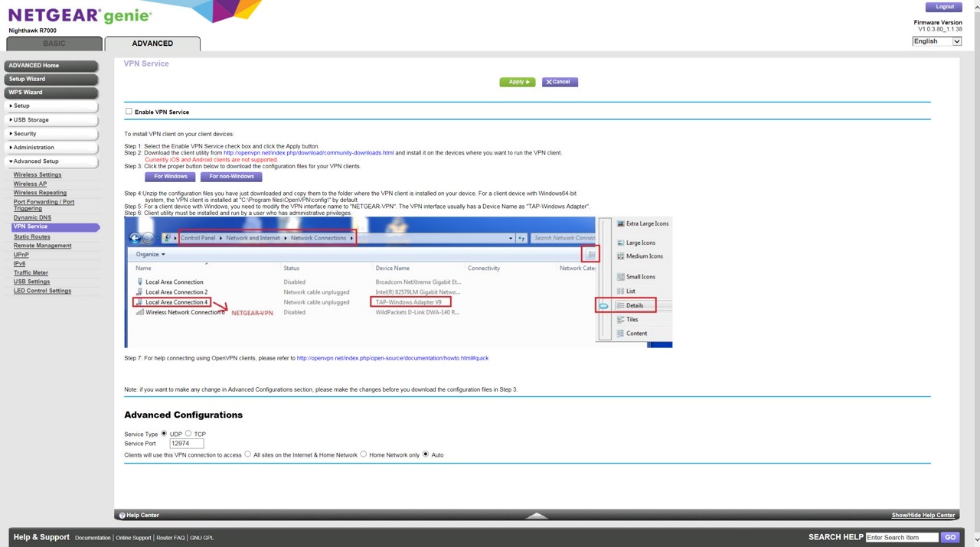
Task: Open ADVANCED Home in sidebar
Action: coord(51,66)
